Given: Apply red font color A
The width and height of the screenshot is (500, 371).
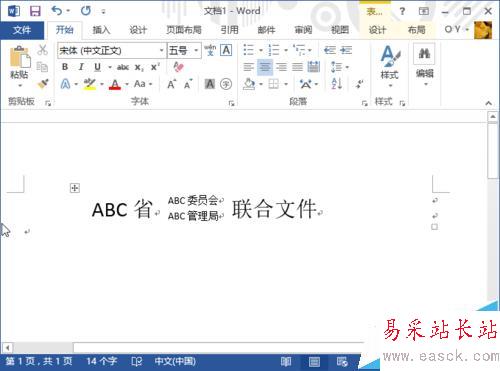Looking at the screenshot, I should tap(115, 84).
